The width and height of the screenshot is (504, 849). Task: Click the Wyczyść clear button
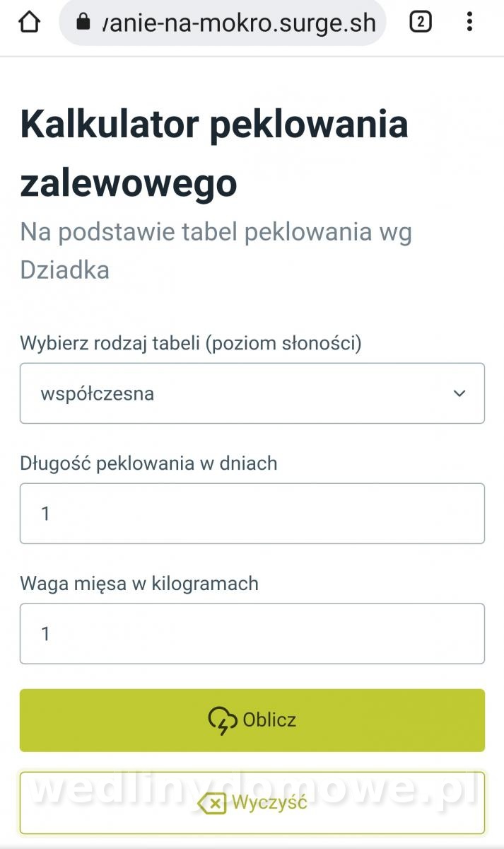[x=252, y=803]
